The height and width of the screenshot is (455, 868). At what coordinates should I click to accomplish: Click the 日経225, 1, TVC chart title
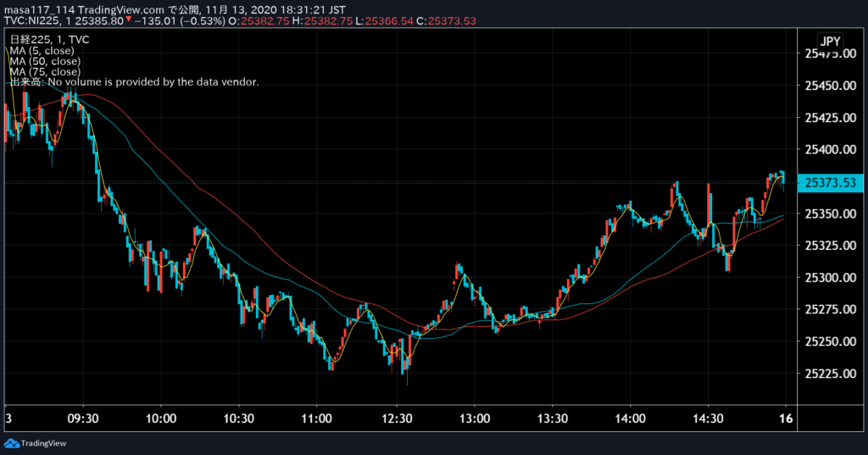[x=49, y=39]
